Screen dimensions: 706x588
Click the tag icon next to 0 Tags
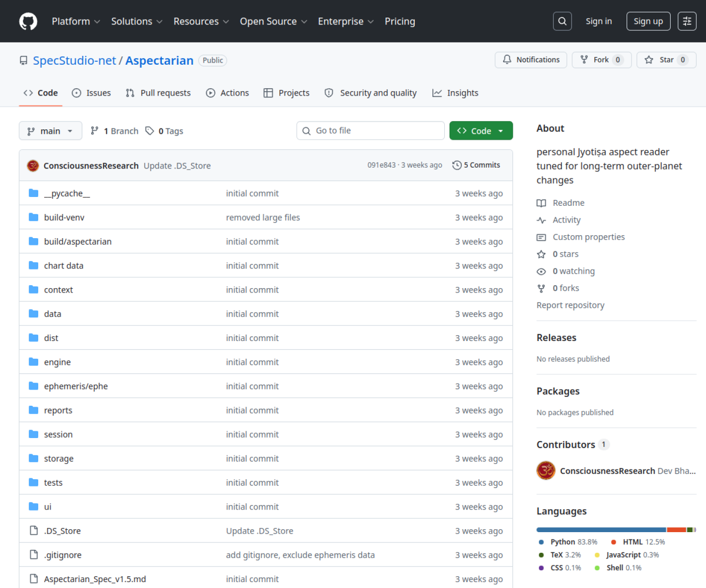click(150, 130)
